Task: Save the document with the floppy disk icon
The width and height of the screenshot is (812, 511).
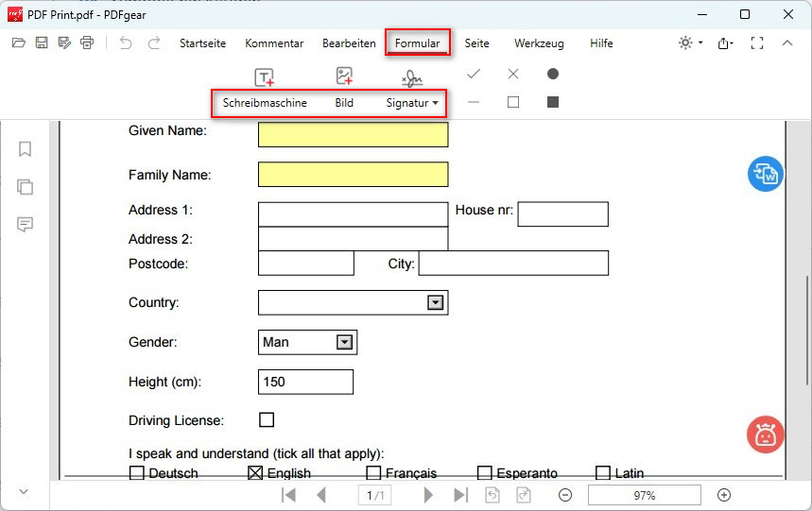Action: (42, 43)
